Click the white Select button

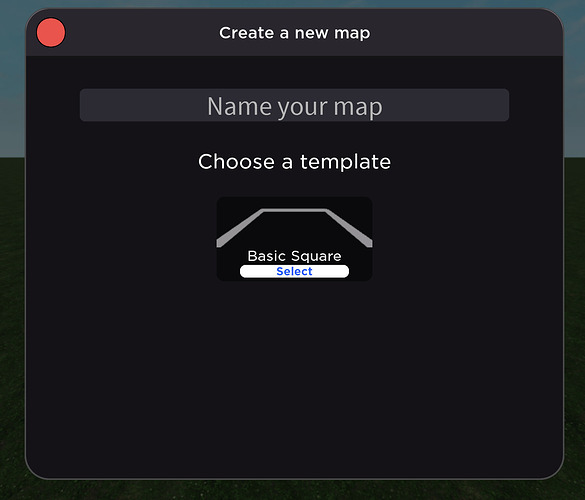[x=294, y=271]
